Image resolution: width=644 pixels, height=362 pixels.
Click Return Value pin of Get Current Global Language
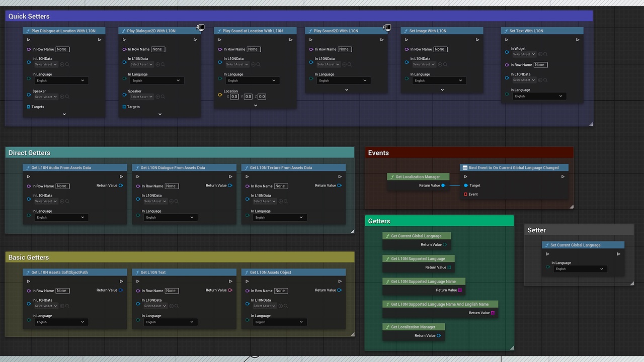click(x=445, y=245)
